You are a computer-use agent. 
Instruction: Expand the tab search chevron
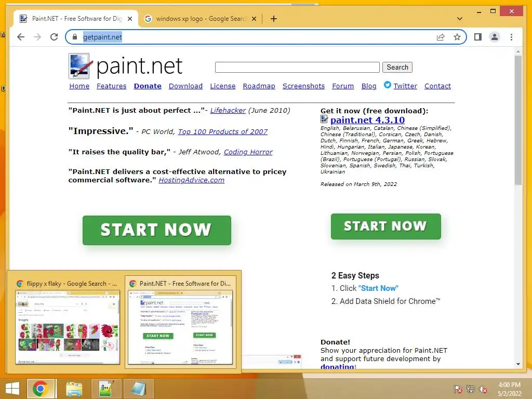point(460,19)
